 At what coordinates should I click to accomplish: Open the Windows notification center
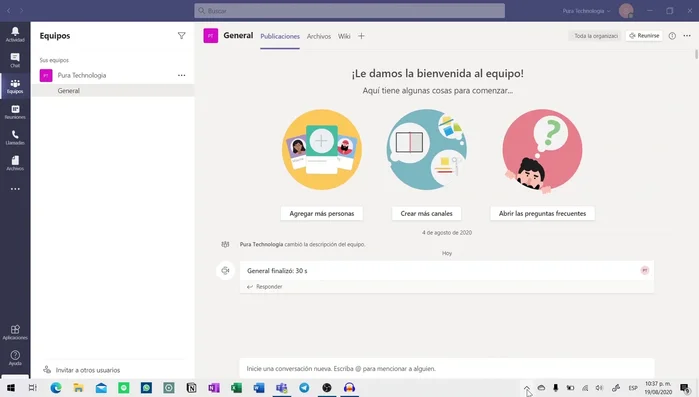pos(686,388)
